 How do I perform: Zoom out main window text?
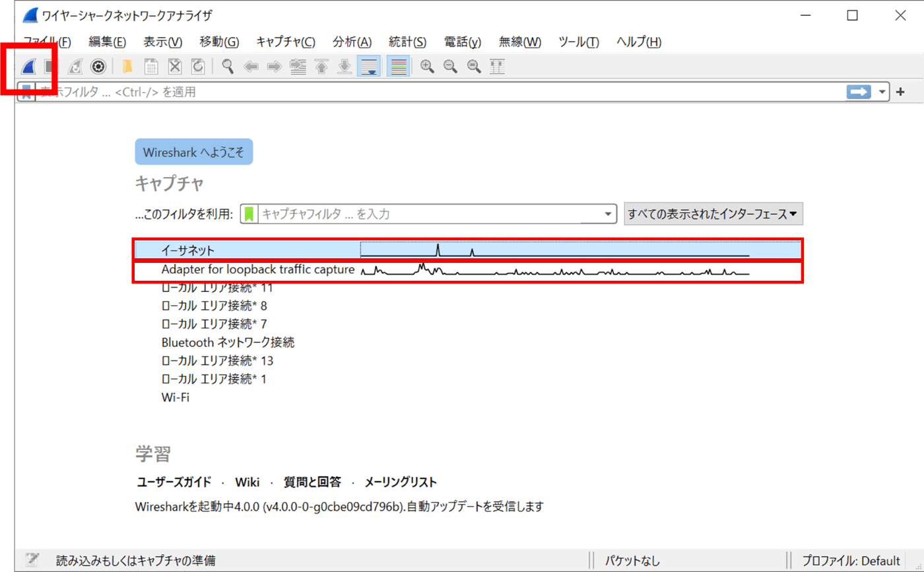tap(450, 66)
